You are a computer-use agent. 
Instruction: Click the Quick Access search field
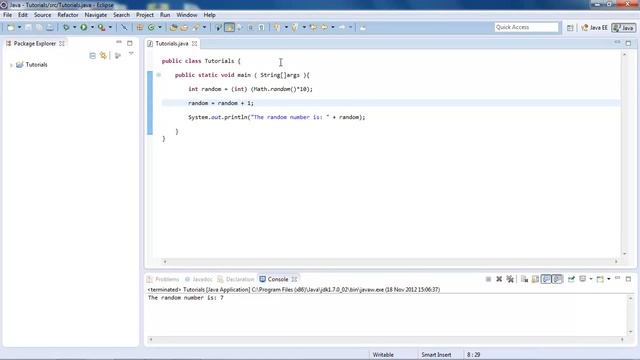526,27
